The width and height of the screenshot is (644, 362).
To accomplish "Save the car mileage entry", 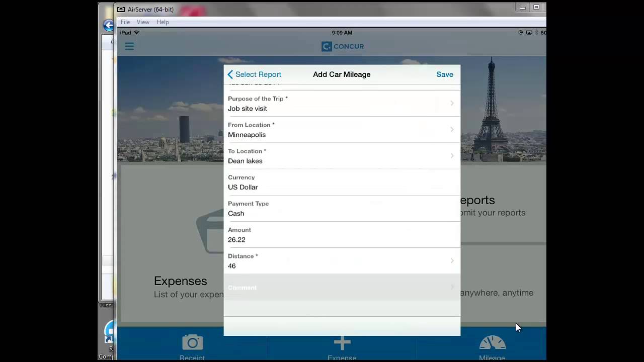I will coord(445,74).
